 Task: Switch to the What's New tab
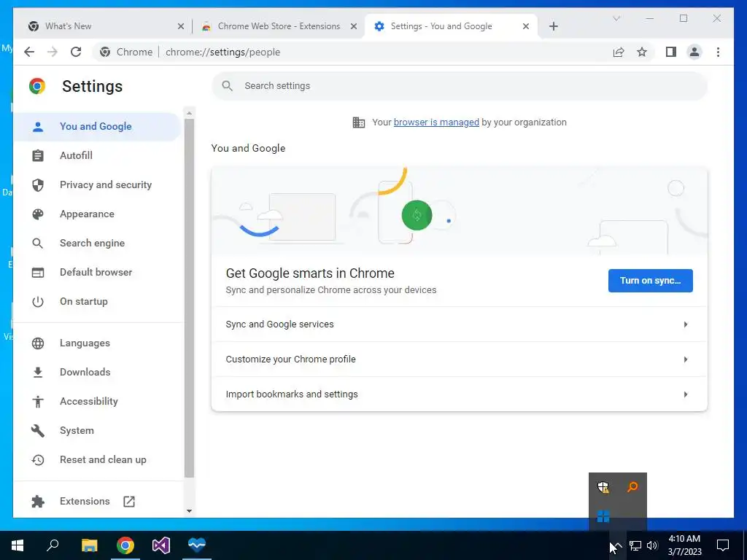tap(102, 26)
